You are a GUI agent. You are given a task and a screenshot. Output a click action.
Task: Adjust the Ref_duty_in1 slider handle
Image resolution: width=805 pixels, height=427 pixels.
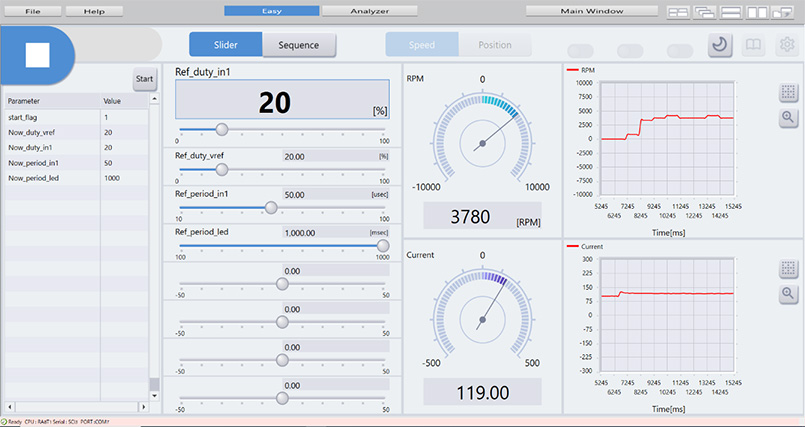click(222, 130)
